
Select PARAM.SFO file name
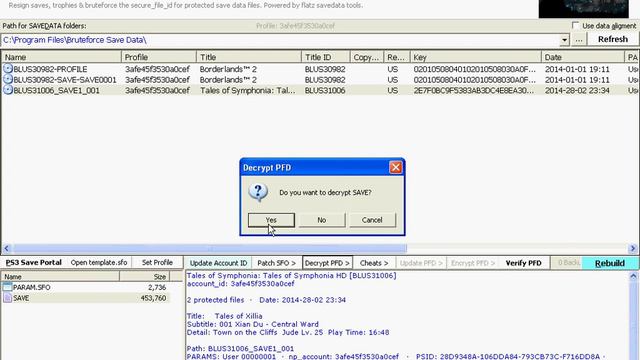click(31, 287)
